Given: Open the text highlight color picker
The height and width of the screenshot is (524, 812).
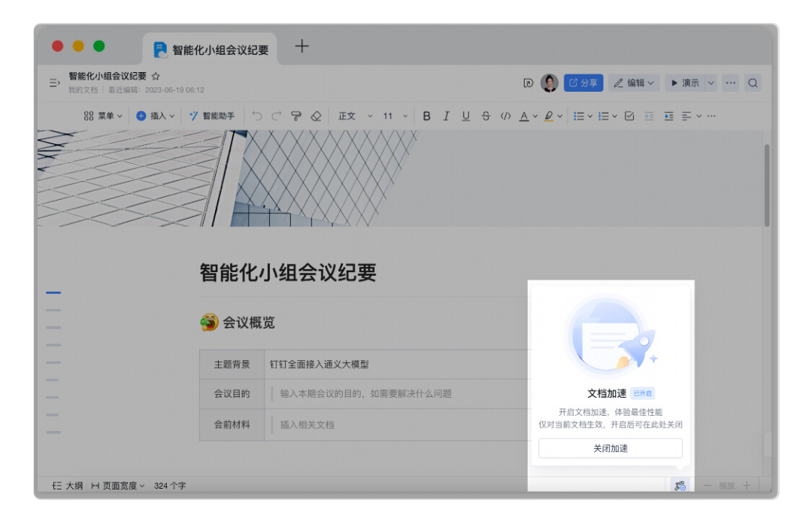Looking at the screenshot, I should point(553,116).
